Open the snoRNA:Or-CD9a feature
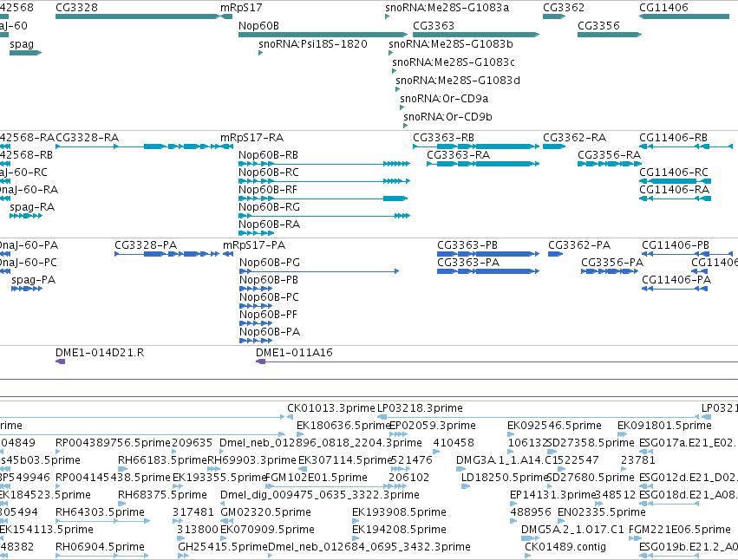Viewport: 738px width, 560px height. (x=402, y=107)
